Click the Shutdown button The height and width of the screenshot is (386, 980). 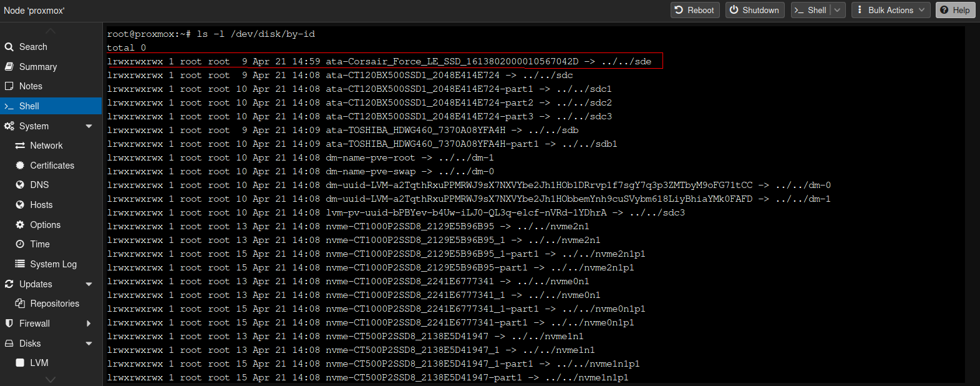755,10
